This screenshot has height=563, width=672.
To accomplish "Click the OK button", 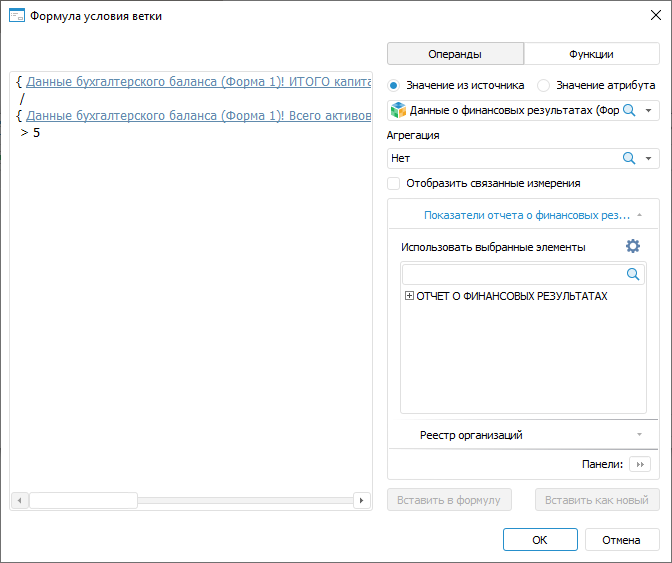I will click(x=539, y=540).
